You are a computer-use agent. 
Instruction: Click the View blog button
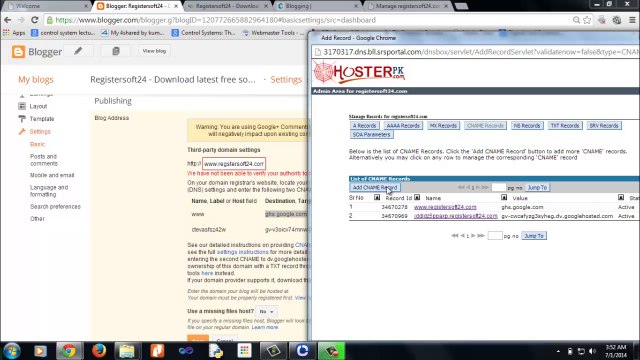(x=154, y=51)
